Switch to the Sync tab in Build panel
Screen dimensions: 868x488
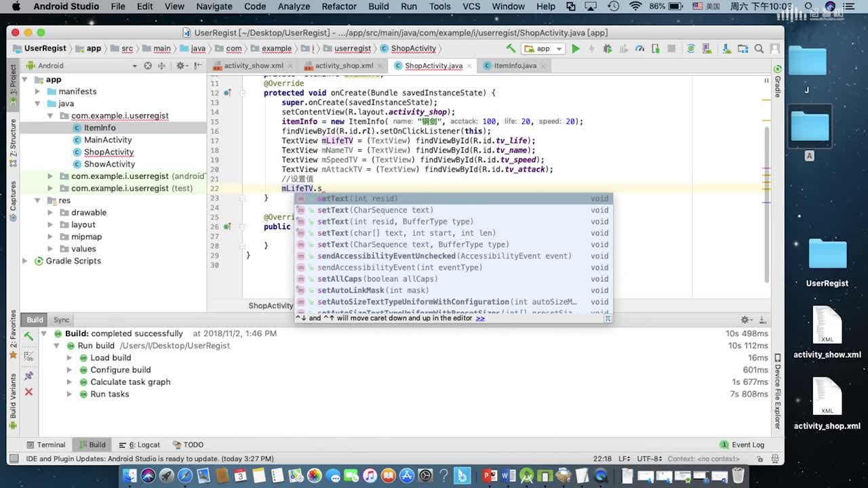[62, 320]
